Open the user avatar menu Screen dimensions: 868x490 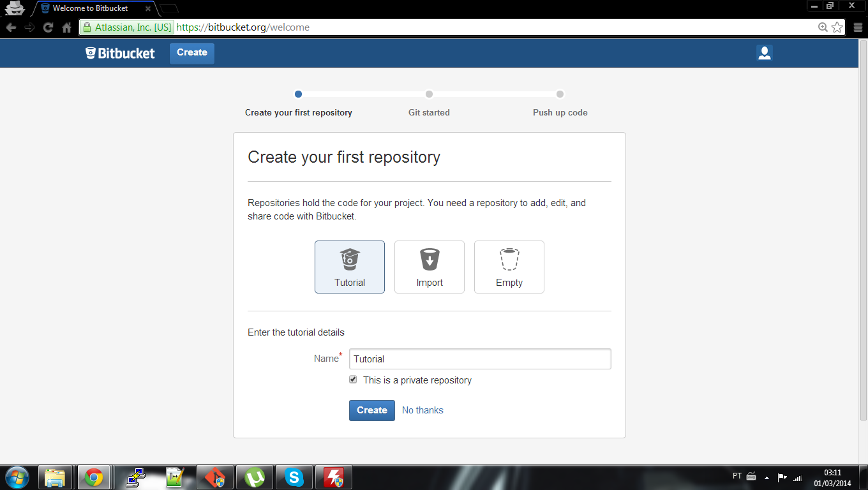pyautogui.click(x=765, y=53)
